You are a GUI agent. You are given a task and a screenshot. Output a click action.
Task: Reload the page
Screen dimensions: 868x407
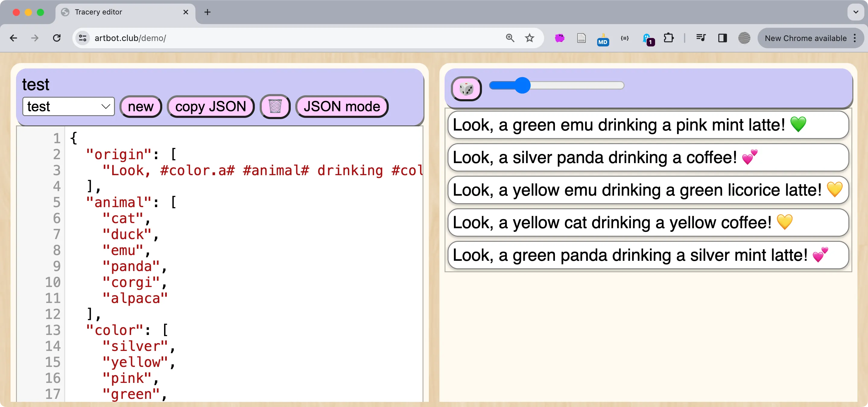tap(57, 38)
